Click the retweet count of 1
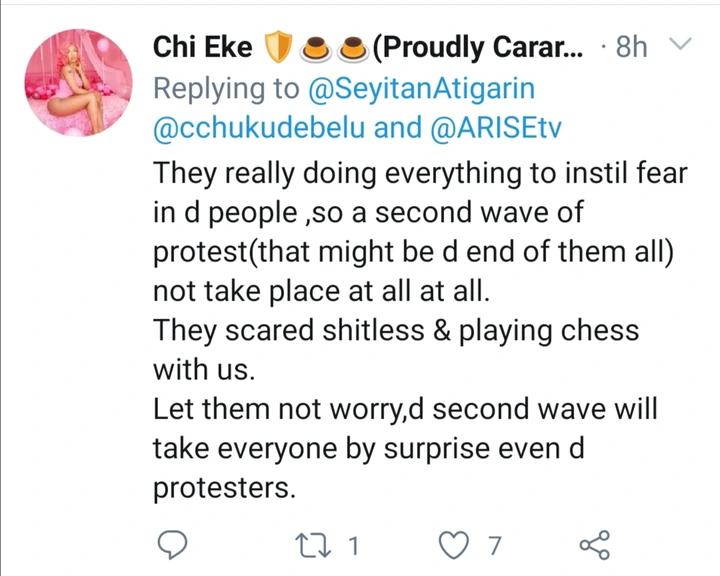 pos(354,544)
